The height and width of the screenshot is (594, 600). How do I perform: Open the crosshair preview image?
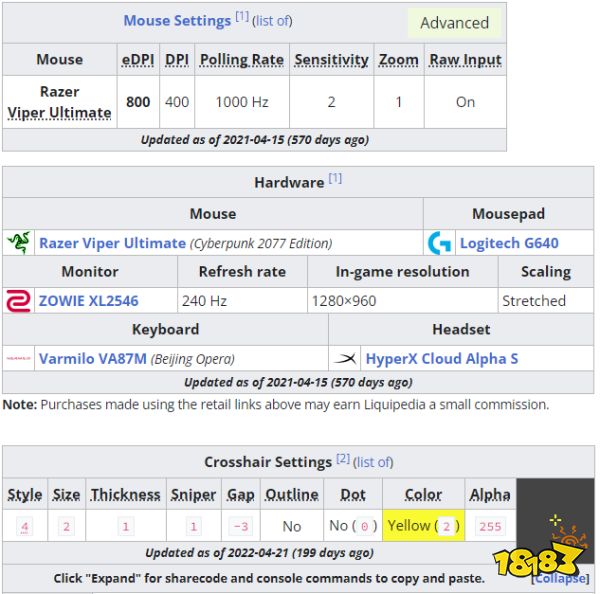coord(555,521)
